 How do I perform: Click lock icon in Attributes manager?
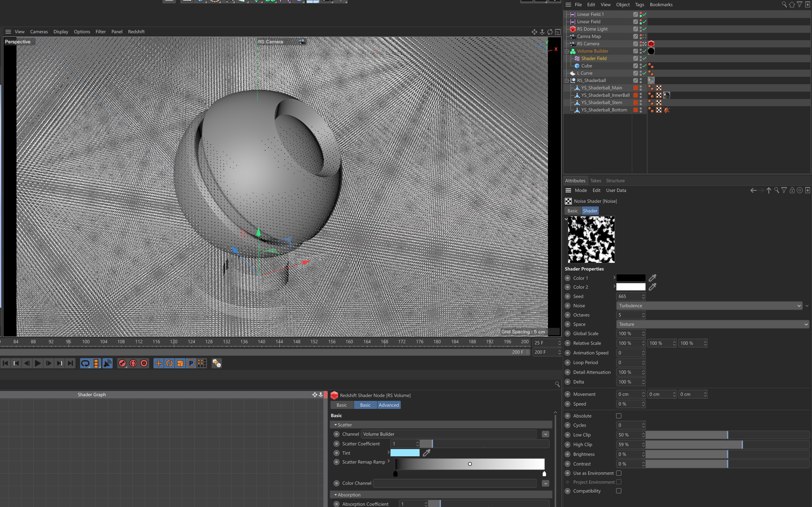[x=792, y=190]
